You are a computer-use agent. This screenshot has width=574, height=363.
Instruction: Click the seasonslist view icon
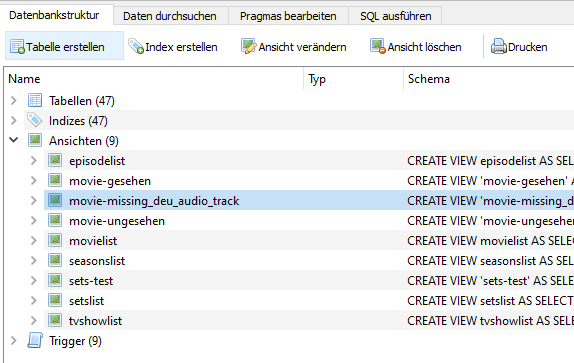55,261
